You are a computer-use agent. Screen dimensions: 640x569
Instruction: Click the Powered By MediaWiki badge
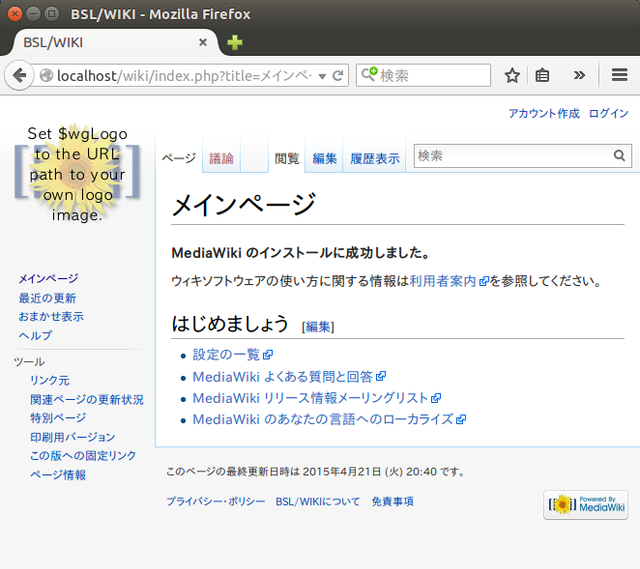586,505
